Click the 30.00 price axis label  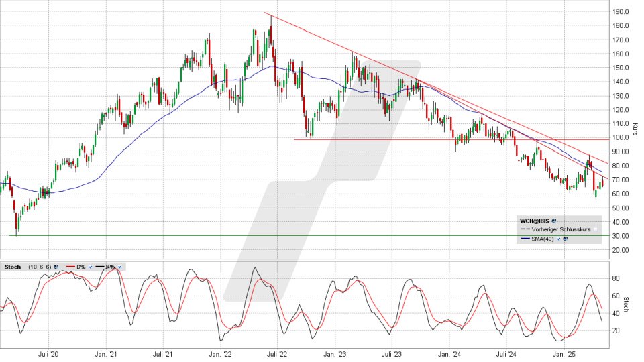coord(621,235)
